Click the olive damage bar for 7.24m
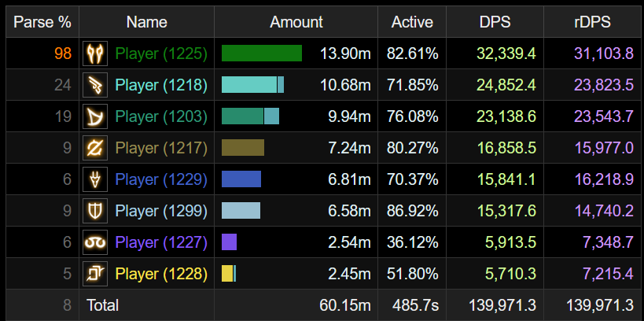Viewport: 644px width, 321px height. [x=243, y=148]
